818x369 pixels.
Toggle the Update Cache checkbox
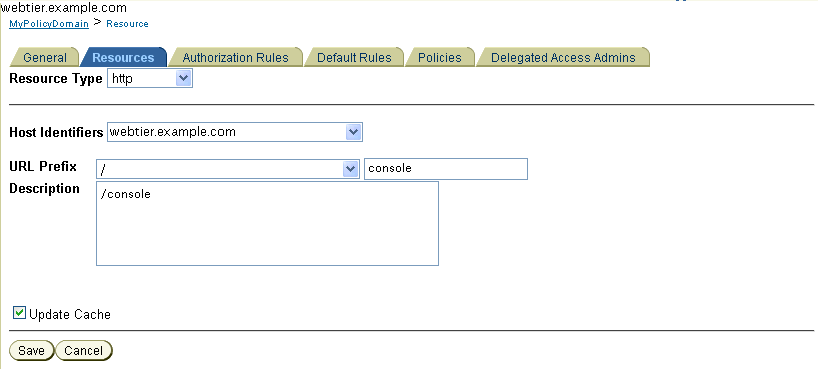tap(19, 313)
